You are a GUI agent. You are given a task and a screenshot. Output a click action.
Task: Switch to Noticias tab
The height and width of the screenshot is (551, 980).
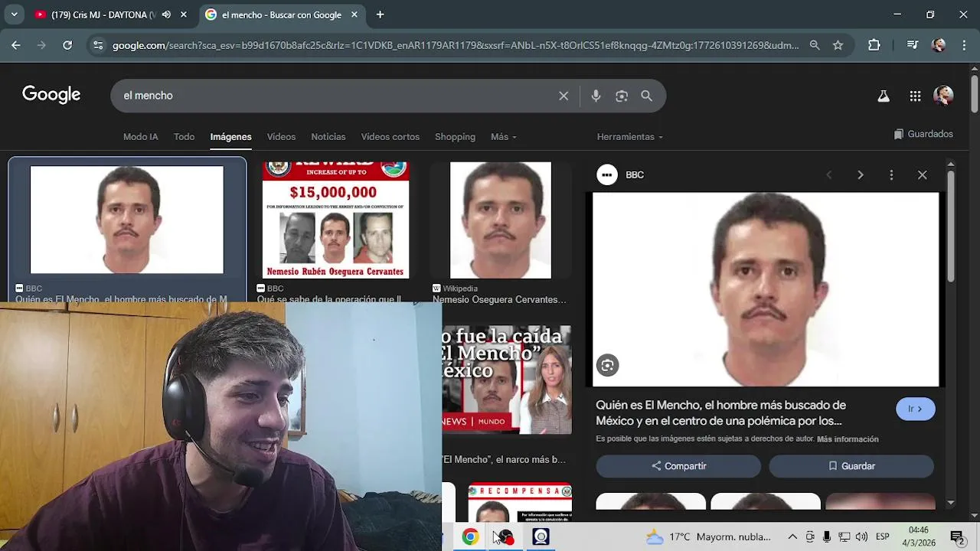click(x=328, y=137)
